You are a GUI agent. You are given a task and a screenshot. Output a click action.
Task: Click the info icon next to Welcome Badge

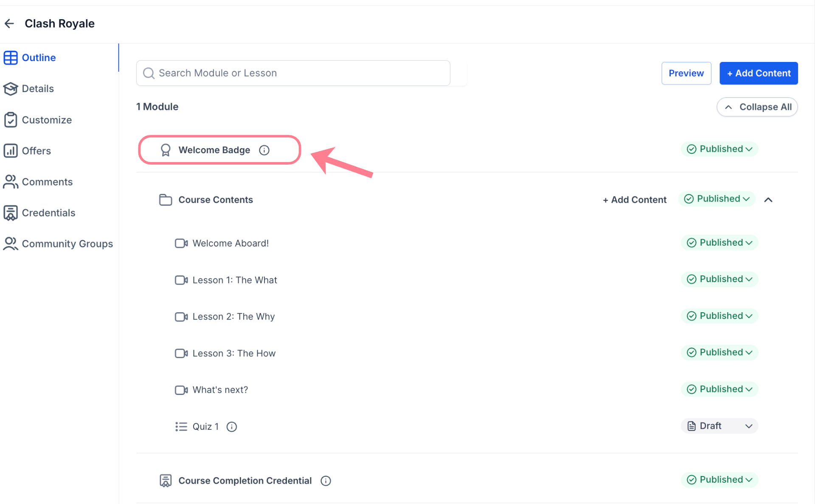[264, 150]
